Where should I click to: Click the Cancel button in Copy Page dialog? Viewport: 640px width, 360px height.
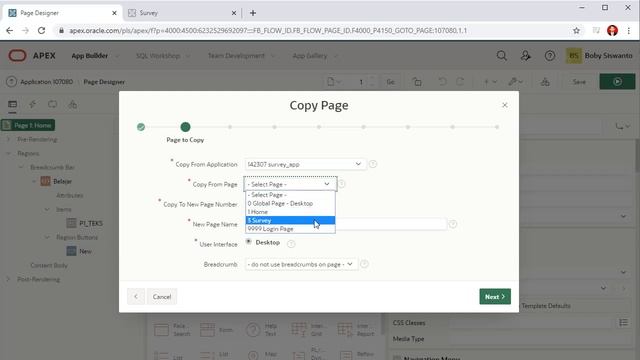coord(162,297)
